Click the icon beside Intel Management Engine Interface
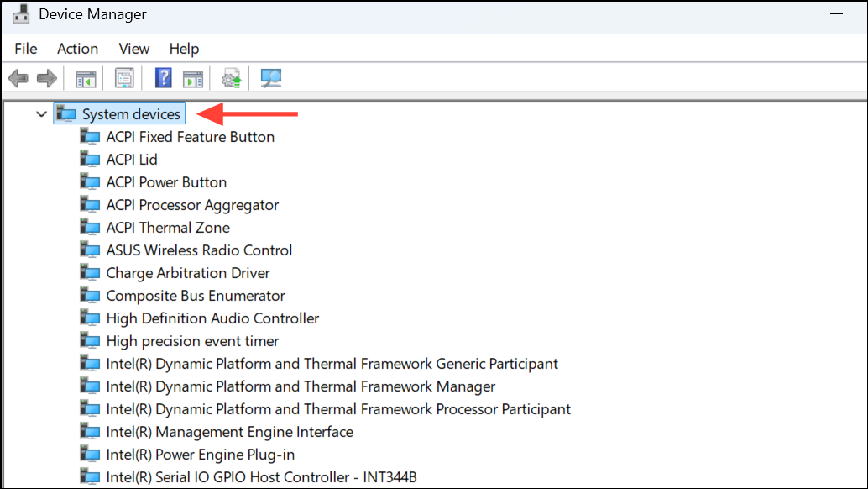The height and width of the screenshot is (489, 868). (90, 431)
